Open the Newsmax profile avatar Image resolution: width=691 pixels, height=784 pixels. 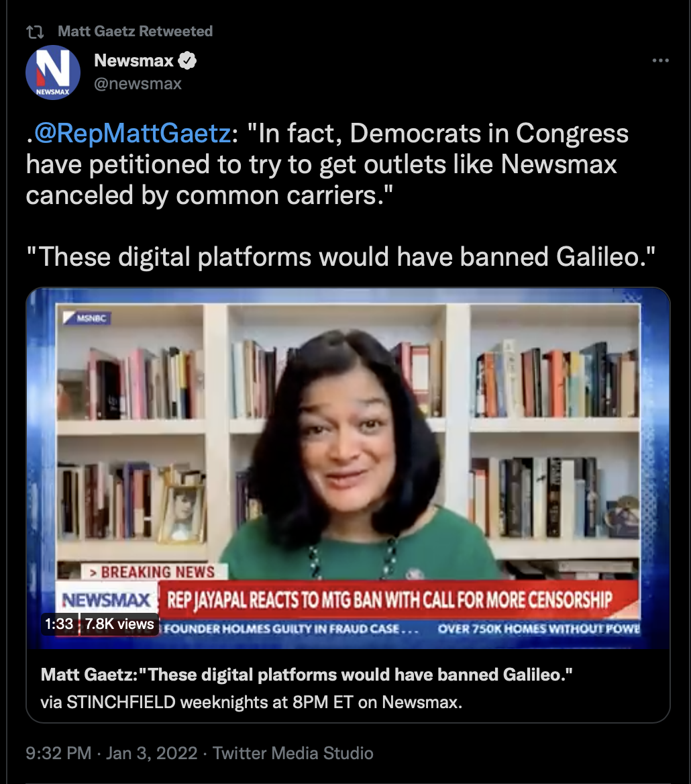click(53, 72)
